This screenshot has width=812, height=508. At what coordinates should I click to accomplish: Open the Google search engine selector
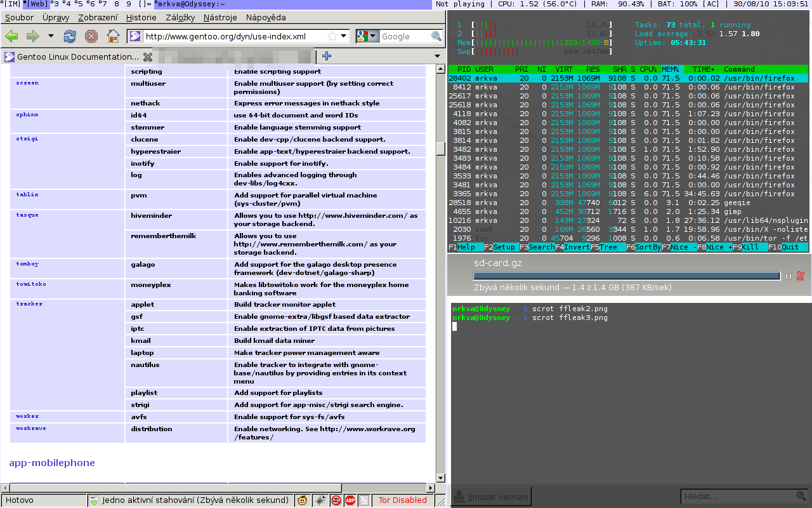[367, 36]
